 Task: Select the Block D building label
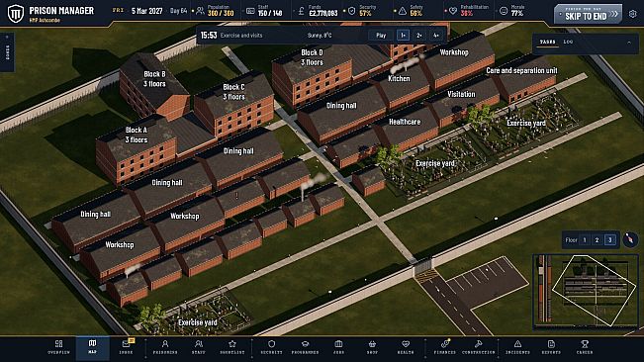click(313, 57)
